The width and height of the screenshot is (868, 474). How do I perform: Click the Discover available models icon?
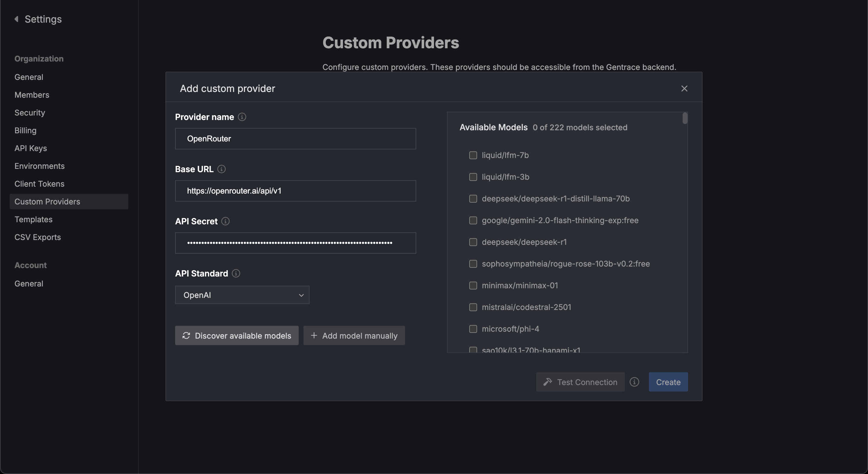tap(186, 335)
